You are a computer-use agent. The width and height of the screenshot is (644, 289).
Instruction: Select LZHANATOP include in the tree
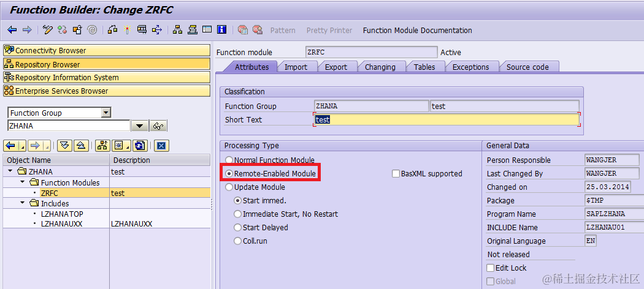62,214
